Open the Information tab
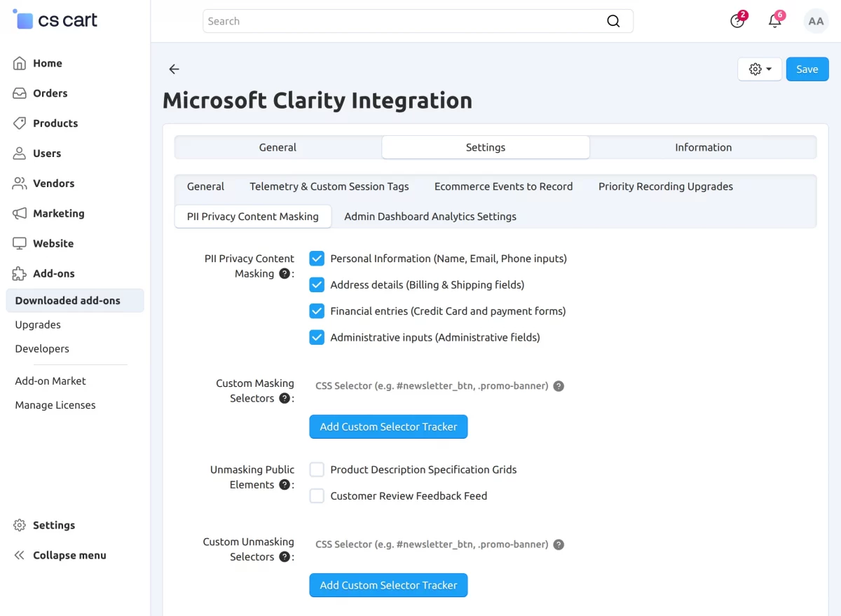 (x=703, y=147)
